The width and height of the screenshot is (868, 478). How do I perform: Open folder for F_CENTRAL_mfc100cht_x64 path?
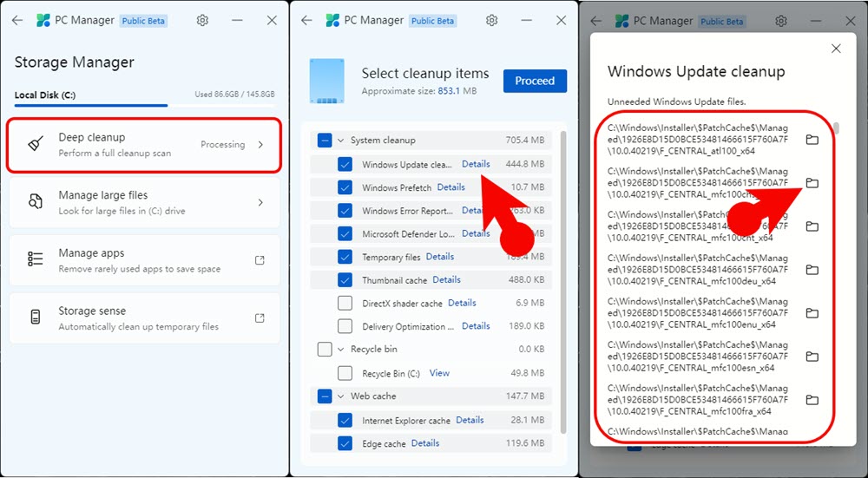tap(812, 226)
